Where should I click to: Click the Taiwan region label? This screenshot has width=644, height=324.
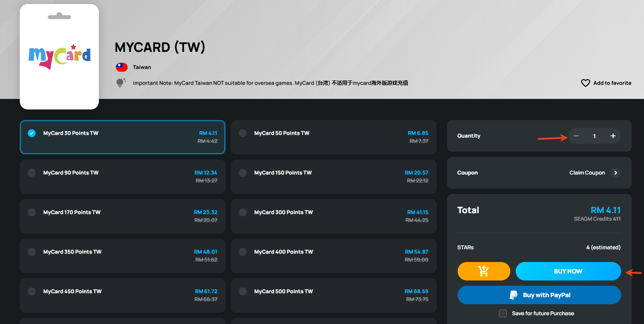tap(142, 67)
